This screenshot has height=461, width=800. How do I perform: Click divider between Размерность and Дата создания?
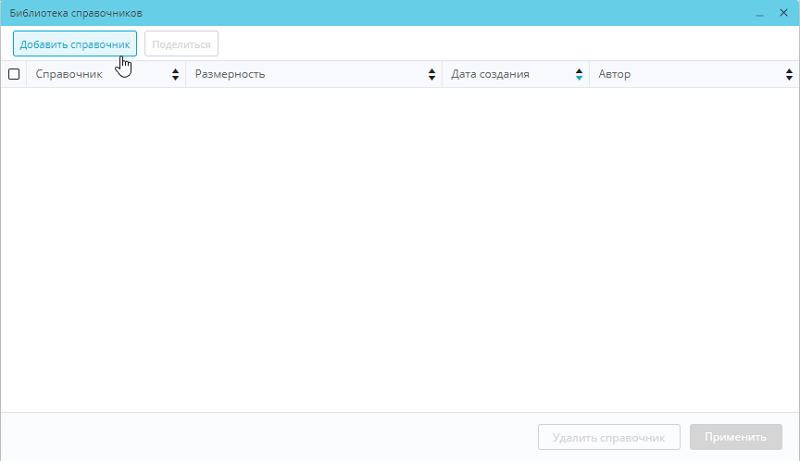coord(442,74)
